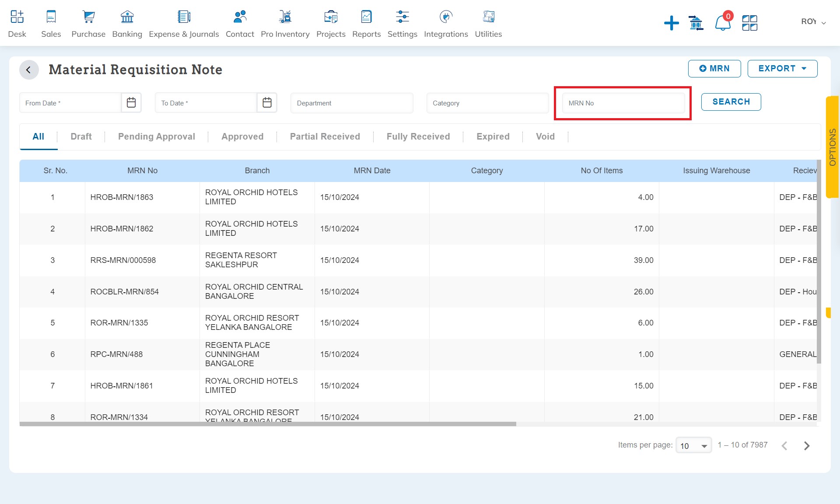840x504 pixels.
Task: Open the items per page dropdown
Action: tap(693, 445)
